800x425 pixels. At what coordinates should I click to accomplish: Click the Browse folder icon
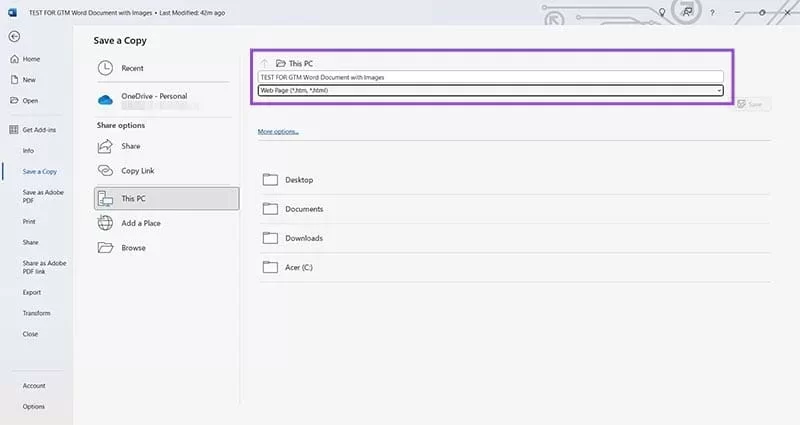106,248
